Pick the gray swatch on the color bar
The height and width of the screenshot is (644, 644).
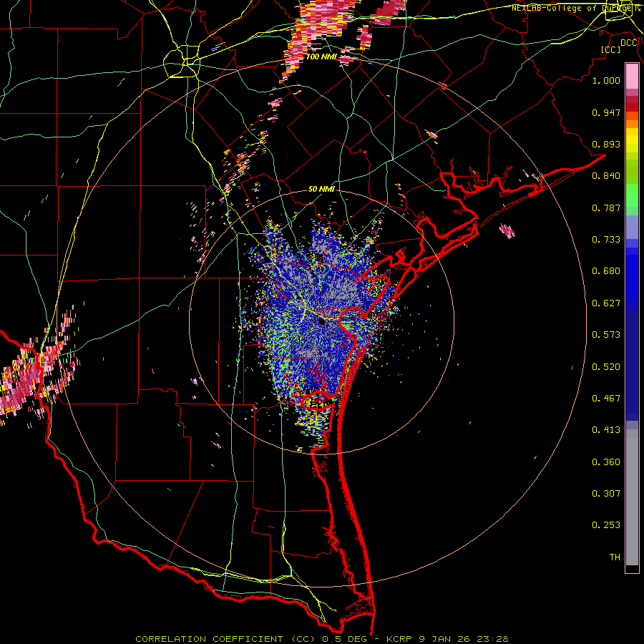click(632, 497)
